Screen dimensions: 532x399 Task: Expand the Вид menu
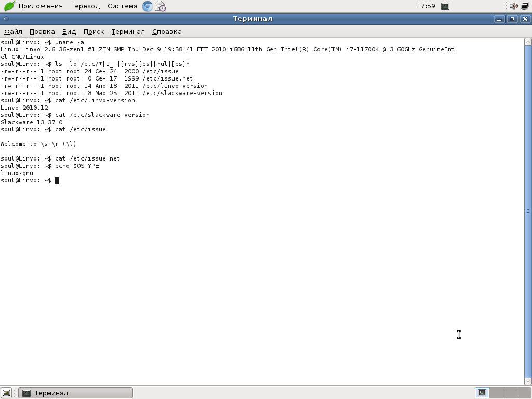pos(69,31)
